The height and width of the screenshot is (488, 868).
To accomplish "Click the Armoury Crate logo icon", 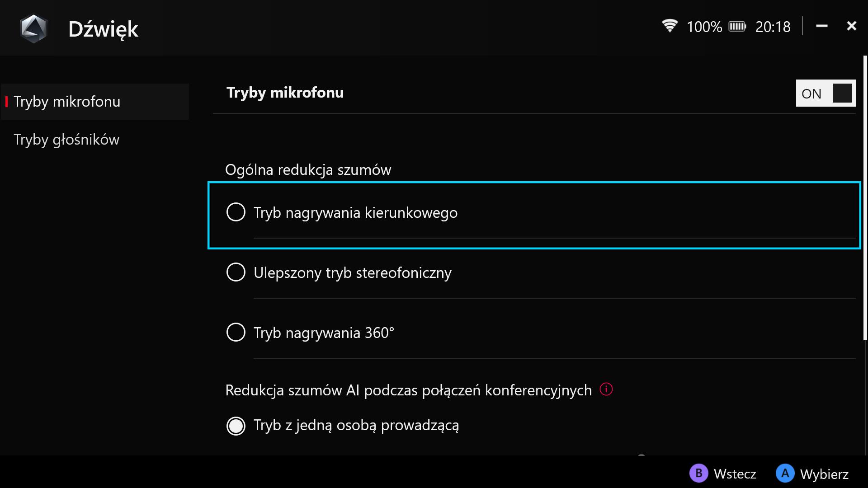I will (x=34, y=28).
